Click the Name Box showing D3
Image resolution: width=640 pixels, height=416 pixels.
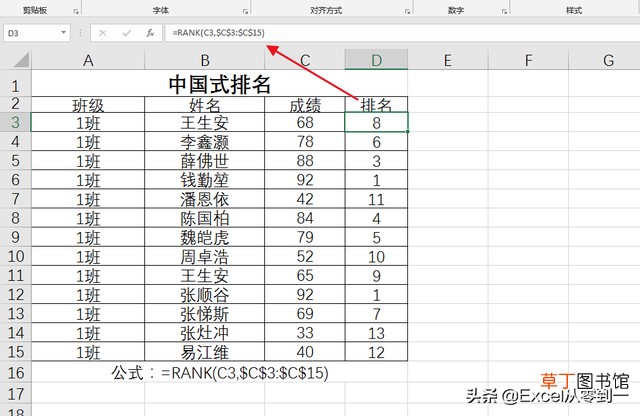click(37, 33)
